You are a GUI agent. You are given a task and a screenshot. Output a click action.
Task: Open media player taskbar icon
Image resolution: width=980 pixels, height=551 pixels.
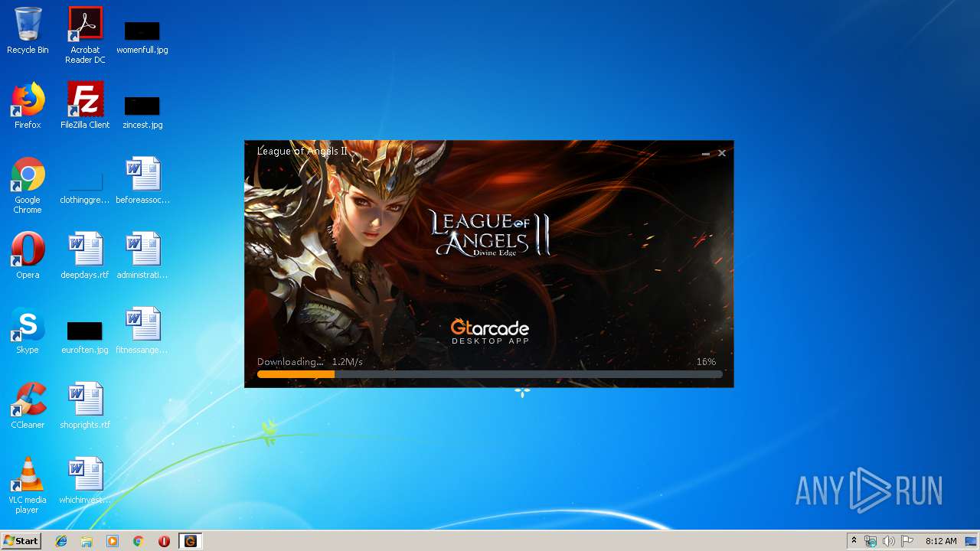pos(113,541)
